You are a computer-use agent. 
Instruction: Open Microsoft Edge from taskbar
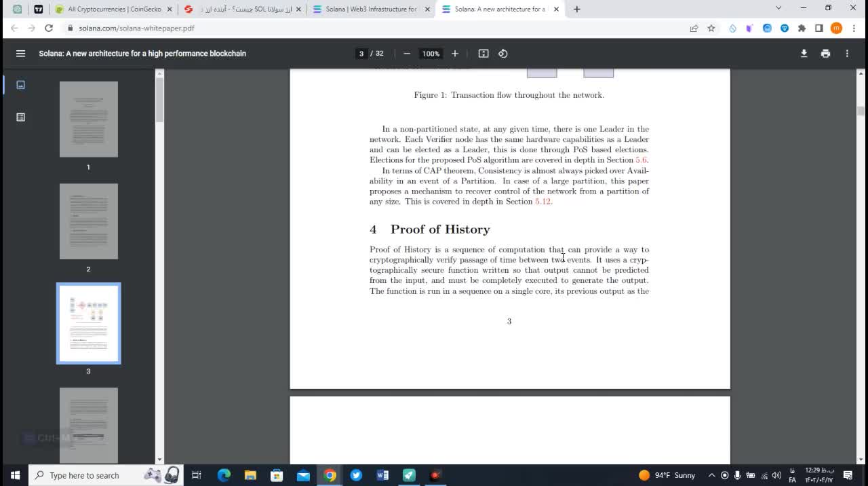pos(224,475)
